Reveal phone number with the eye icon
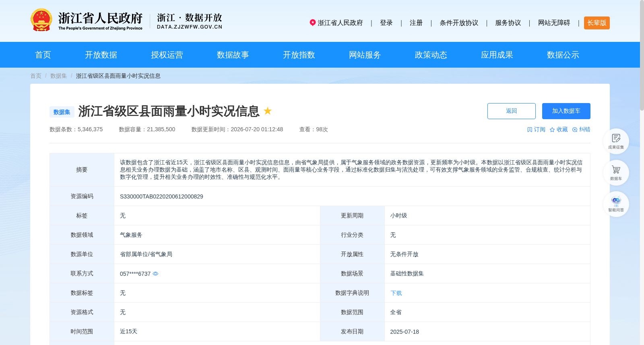Viewport: 644px width, 345px height. [155, 274]
